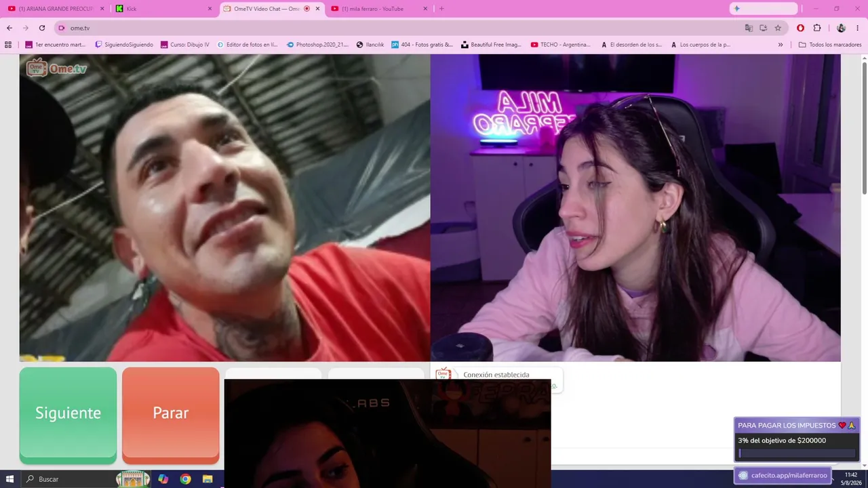The width and height of the screenshot is (868, 488).
Task: Click the donation goal progress bar
Action: coord(797,453)
